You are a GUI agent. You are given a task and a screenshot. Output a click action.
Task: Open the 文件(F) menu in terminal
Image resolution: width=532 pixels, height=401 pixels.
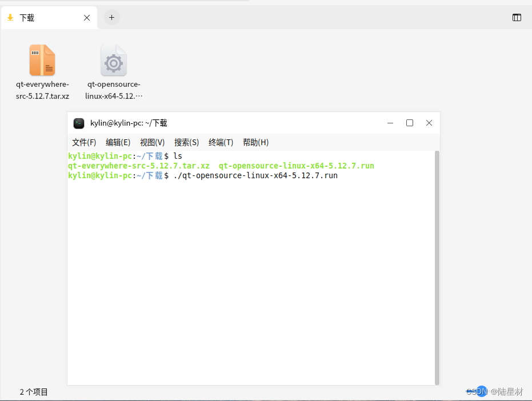[84, 142]
